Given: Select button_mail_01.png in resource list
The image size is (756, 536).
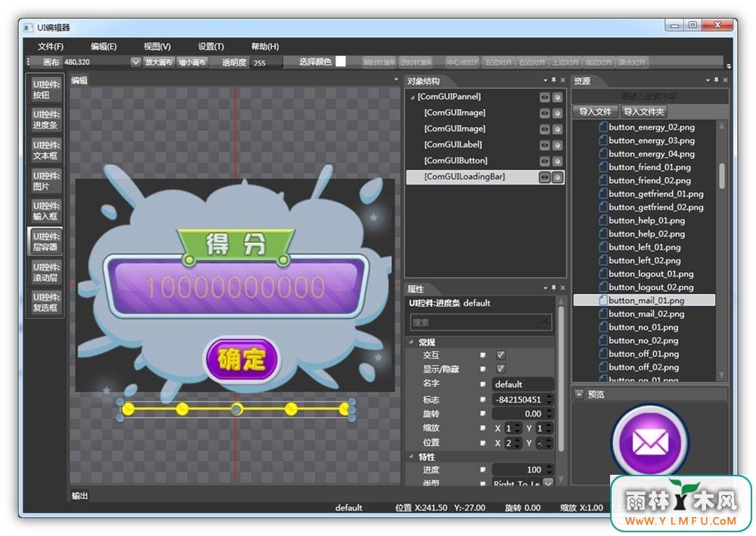Looking at the screenshot, I should click(644, 300).
